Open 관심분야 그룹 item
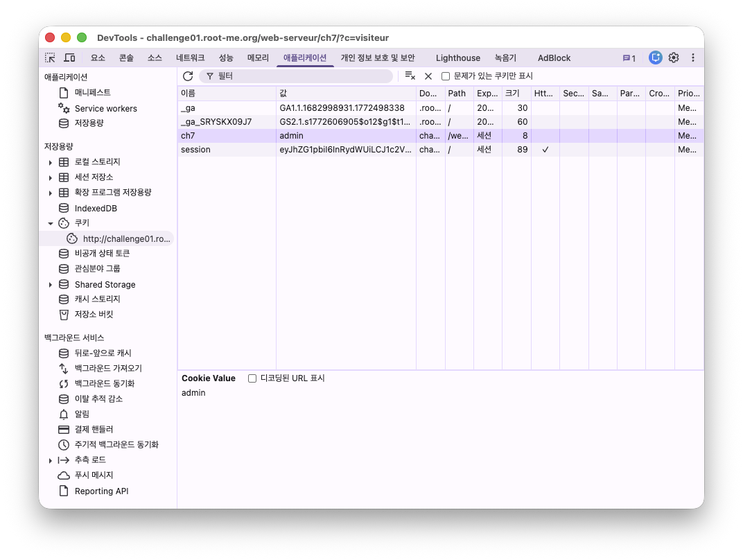The width and height of the screenshot is (743, 560). tap(97, 269)
